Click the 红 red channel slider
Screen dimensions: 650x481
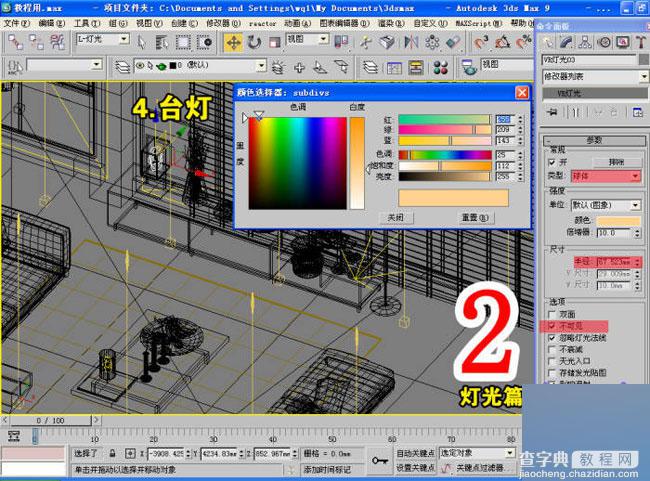click(x=445, y=119)
